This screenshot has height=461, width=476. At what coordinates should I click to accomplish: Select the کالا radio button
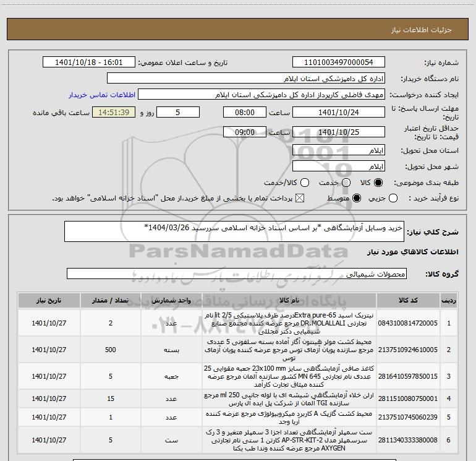tap(378, 183)
